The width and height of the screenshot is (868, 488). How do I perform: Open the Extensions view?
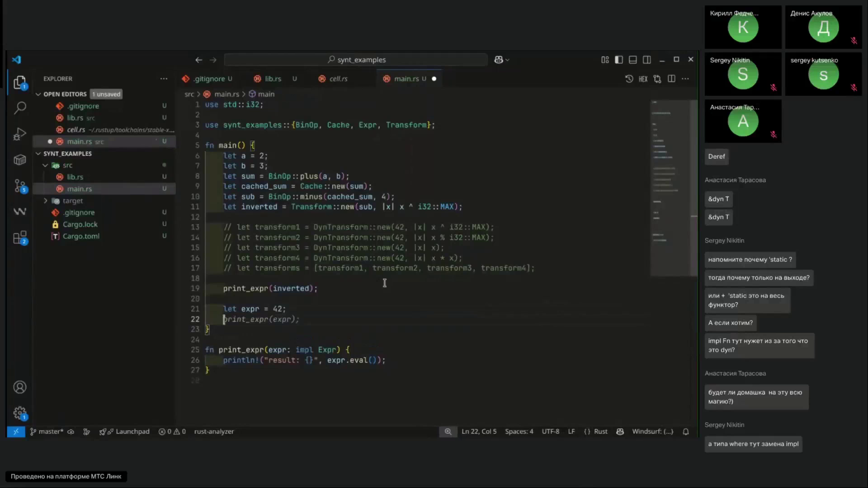20,238
